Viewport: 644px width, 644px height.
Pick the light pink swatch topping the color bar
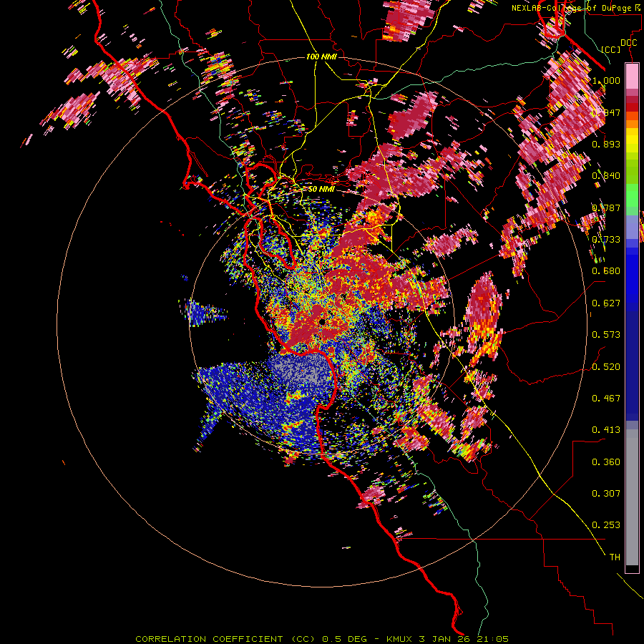(x=632, y=76)
